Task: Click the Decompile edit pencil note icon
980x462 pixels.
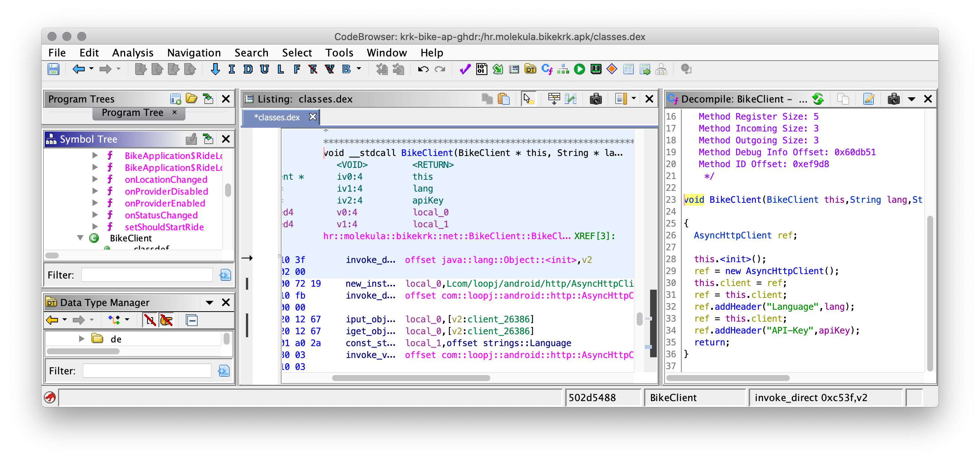Action: pos(869,99)
